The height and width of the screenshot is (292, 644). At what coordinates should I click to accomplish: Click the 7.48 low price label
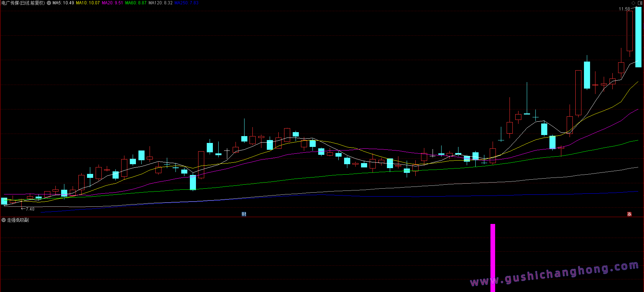[30, 209]
